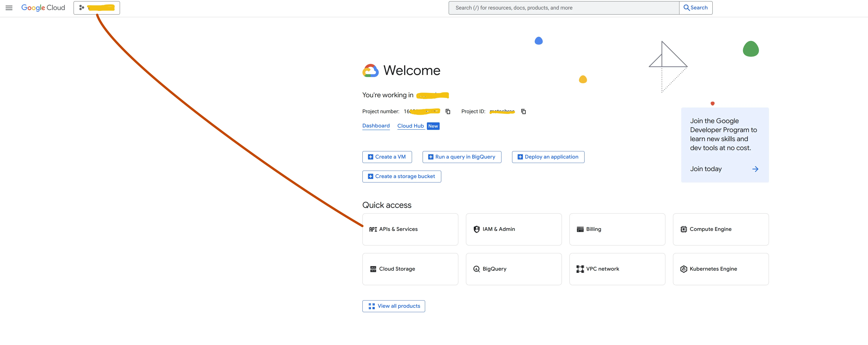This screenshot has width=868, height=345.
Task: Copy the project number
Action: click(x=448, y=112)
